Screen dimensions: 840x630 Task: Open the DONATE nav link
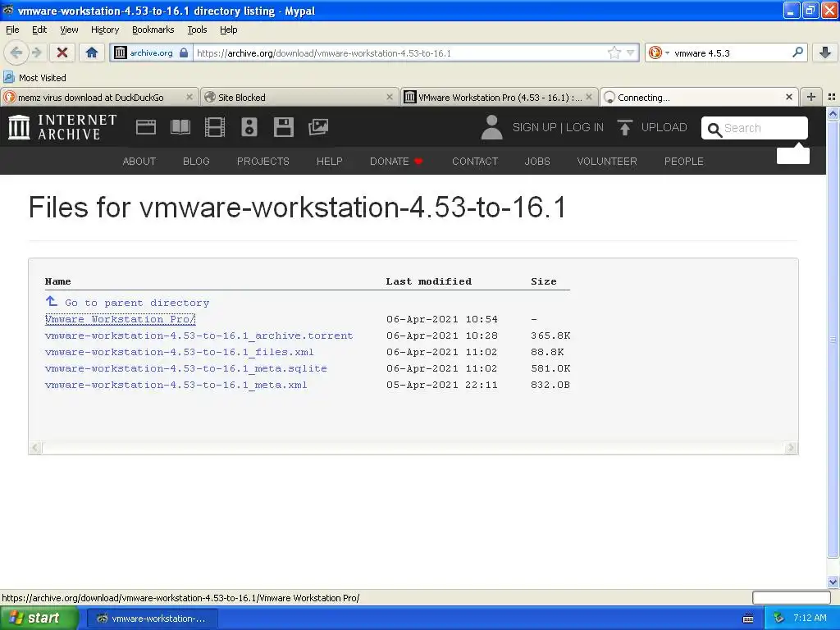(396, 162)
